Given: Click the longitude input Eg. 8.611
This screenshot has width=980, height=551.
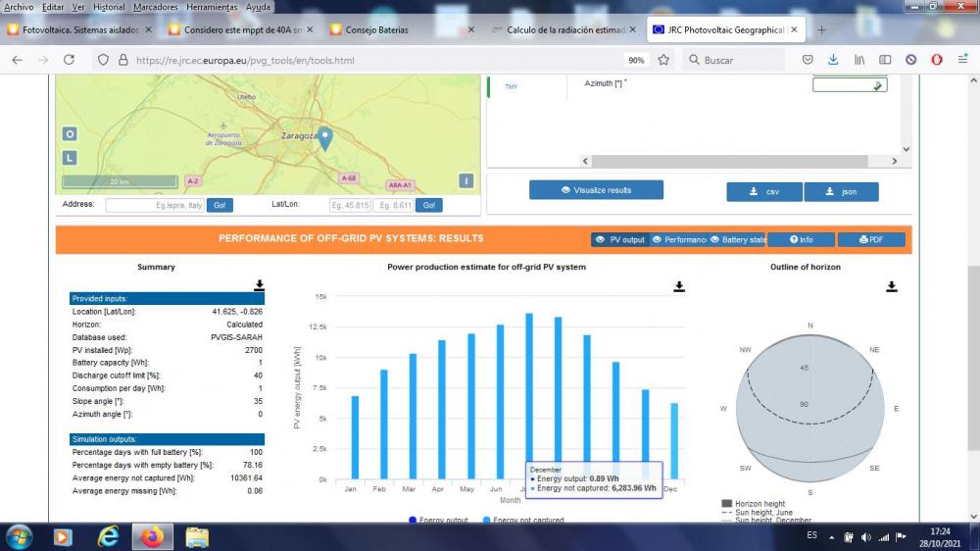Looking at the screenshot, I should [x=393, y=205].
